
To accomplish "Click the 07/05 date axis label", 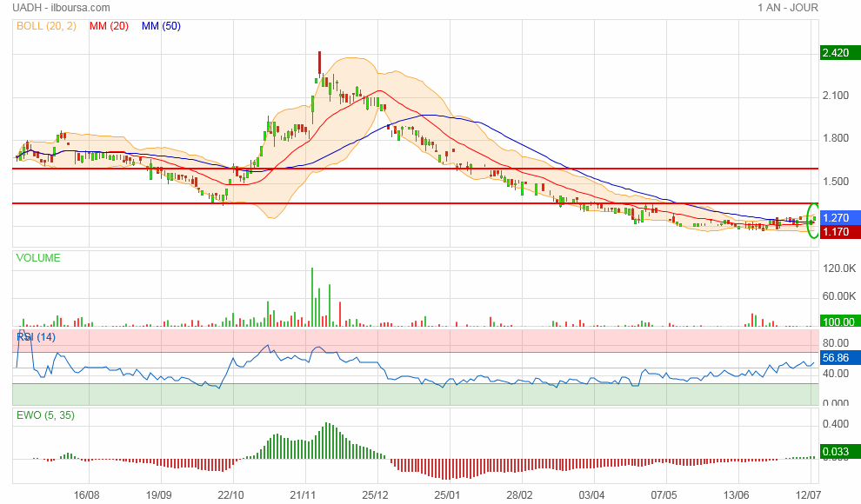I will point(664,495).
